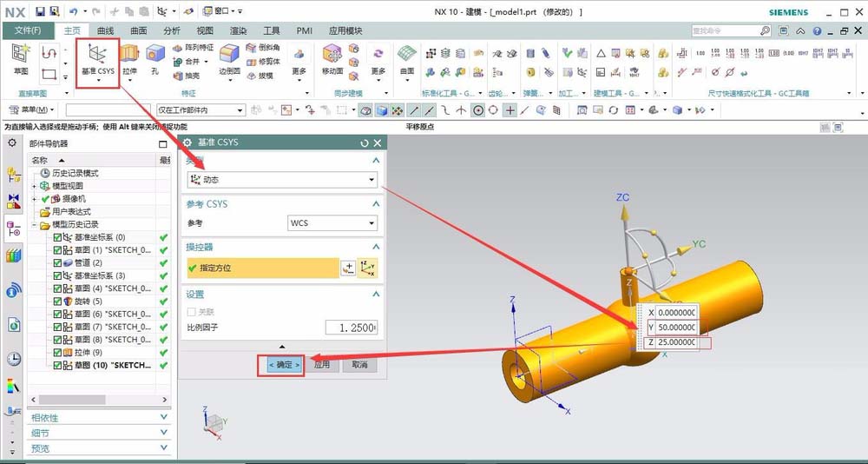
Task: Enable the 关联 associative checkbox
Action: [x=192, y=312]
